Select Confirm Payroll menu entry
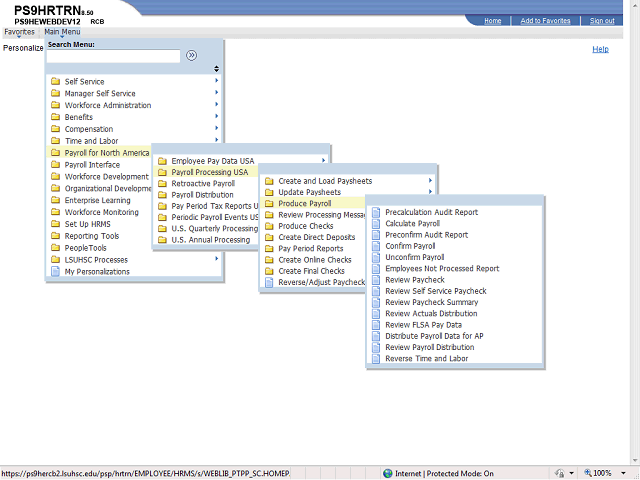 point(410,246)
